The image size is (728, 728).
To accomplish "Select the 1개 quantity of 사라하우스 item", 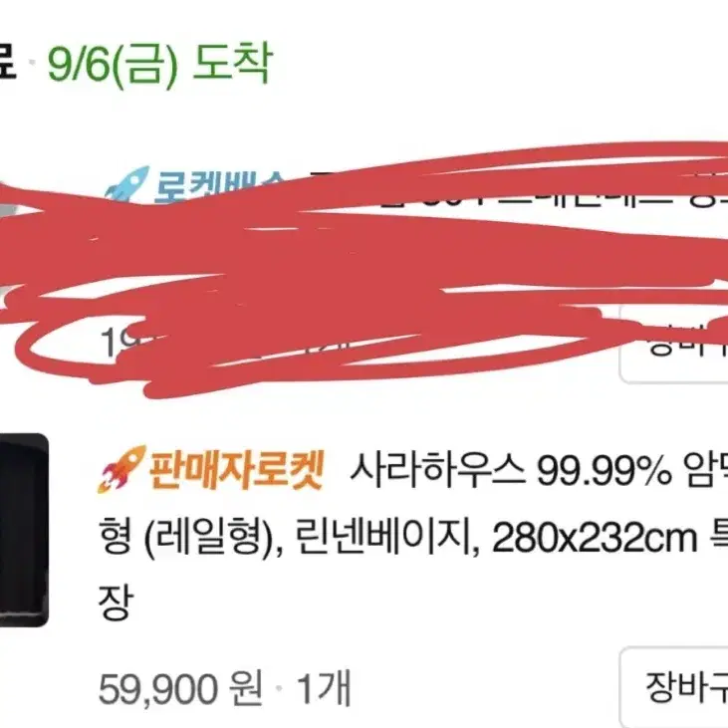I will click(324, 688).
